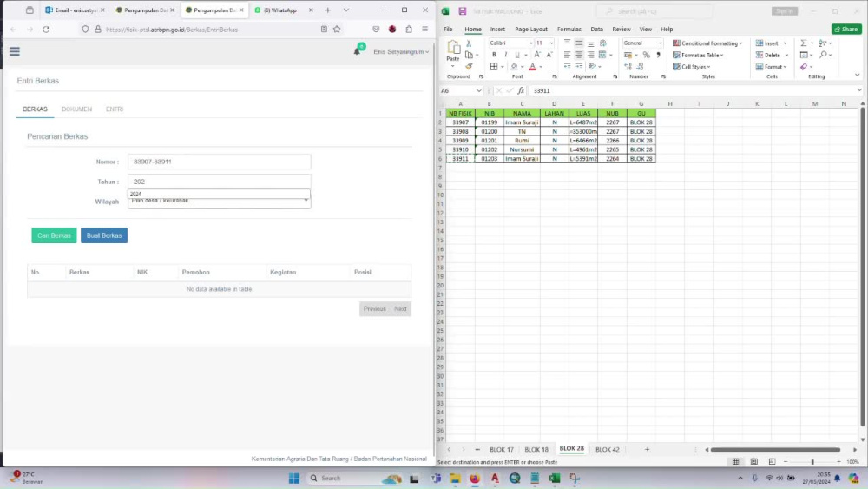Click Decrease Font Size icon
The image size is (868, 489).
(549, 55)
